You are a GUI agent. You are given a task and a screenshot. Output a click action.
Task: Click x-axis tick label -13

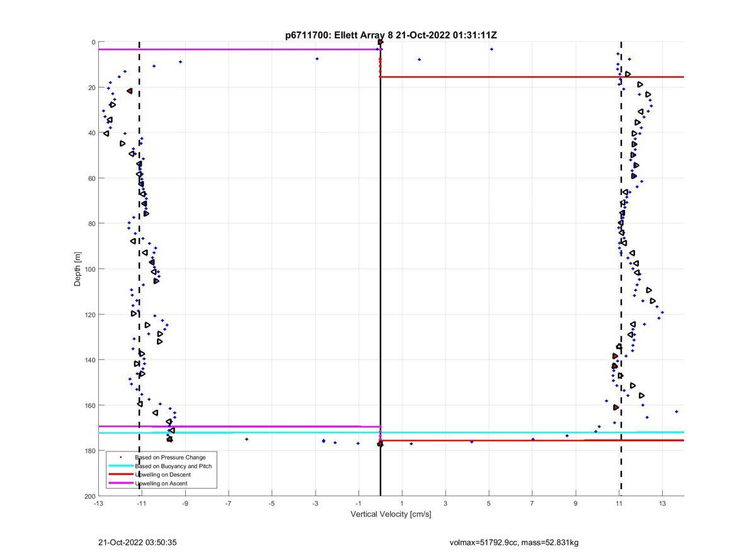[x=98, y=503]
